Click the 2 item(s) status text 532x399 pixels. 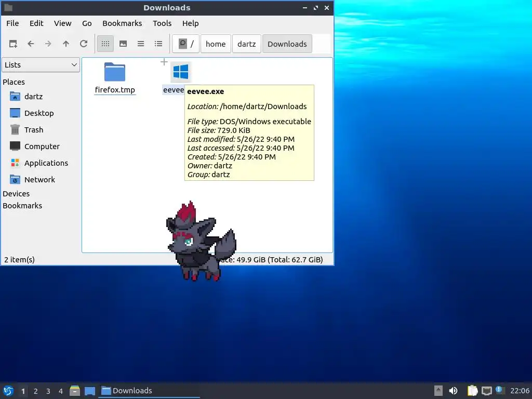[19, 260]
